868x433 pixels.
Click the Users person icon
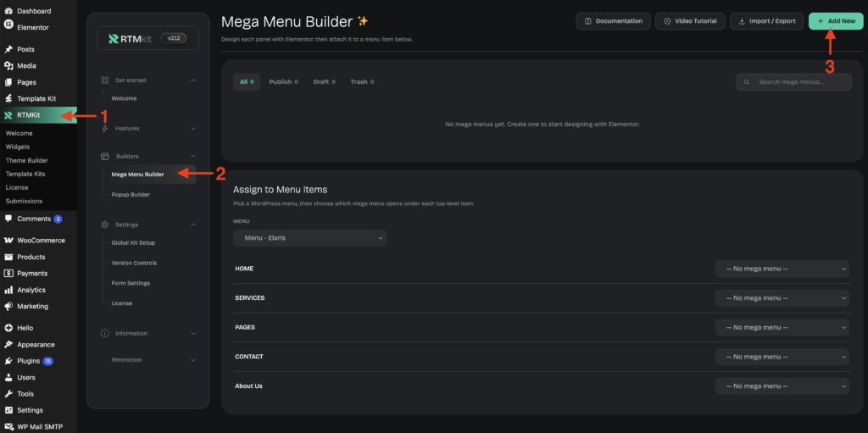(x=8, y=378)
